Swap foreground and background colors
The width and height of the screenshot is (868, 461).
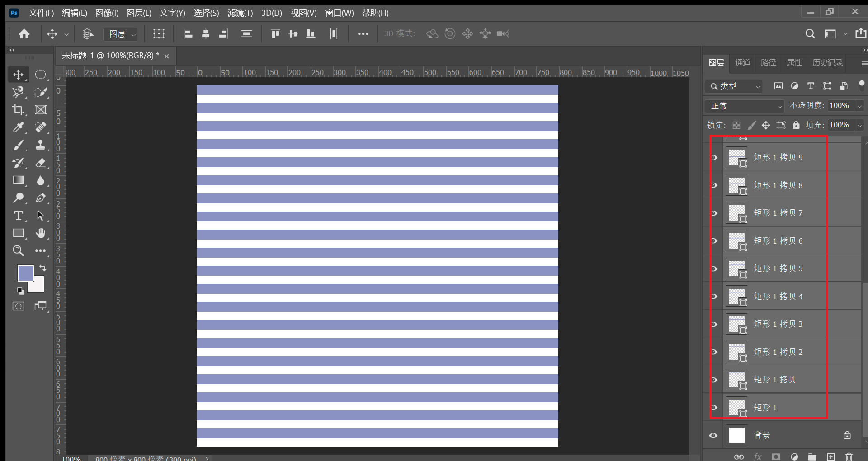pyautogui.click(x=42, y=268)
